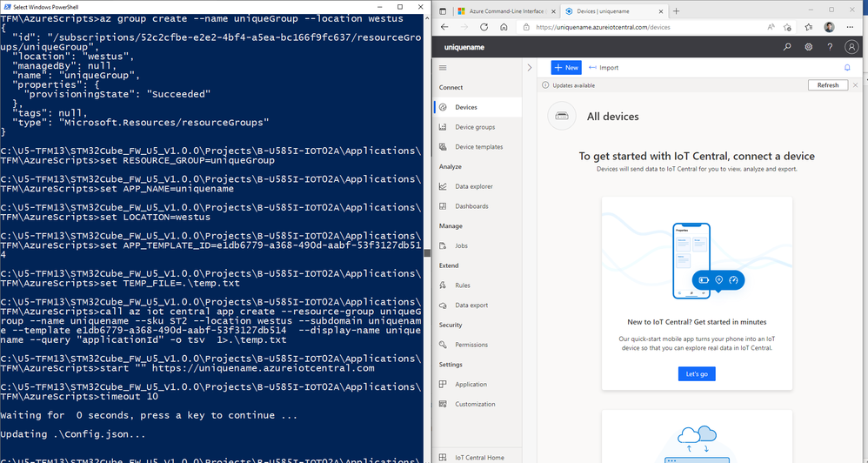Image resolution: width=868 pixels, height=463 pixels.
Task: Click the New device button
Action: (566, 68)
